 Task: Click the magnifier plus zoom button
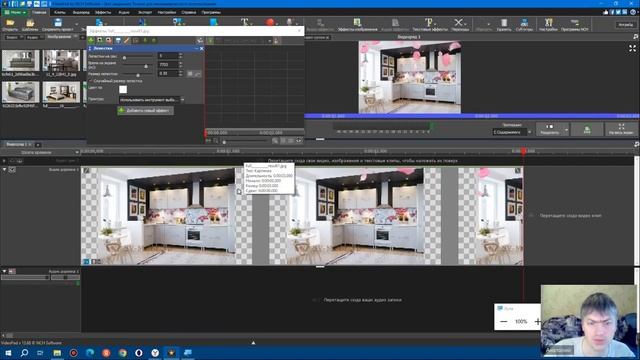tap(537, 322)
